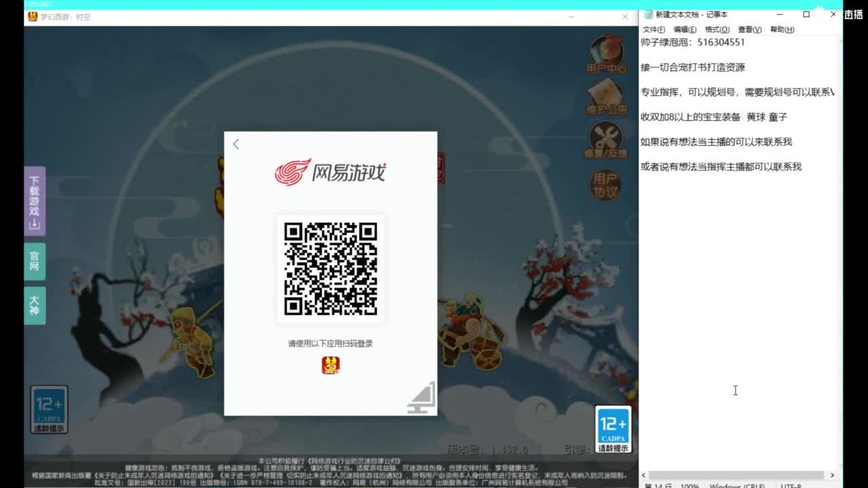Open Notepad 格式(O) menu
The image size is (868, 488).
point(717,30)
